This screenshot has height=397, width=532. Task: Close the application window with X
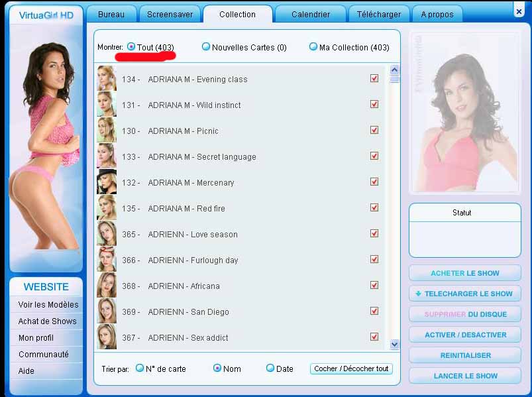[x=519, y=11]
